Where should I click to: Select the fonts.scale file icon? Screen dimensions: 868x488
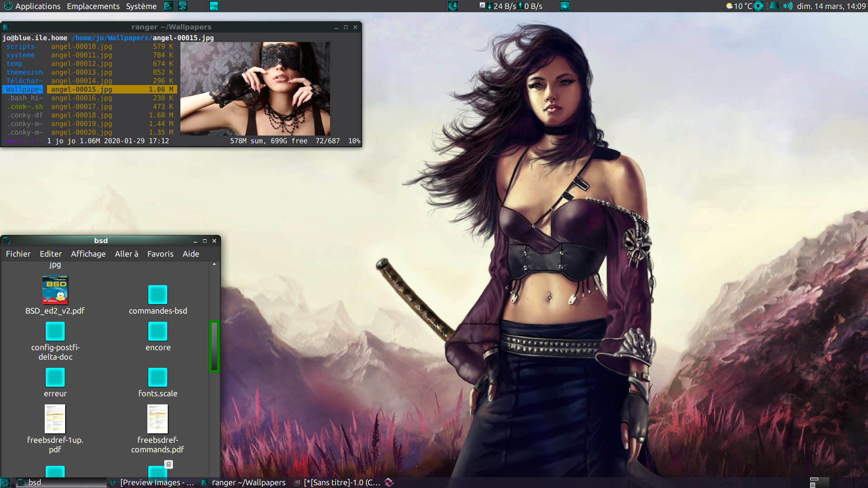coord(158,377)
